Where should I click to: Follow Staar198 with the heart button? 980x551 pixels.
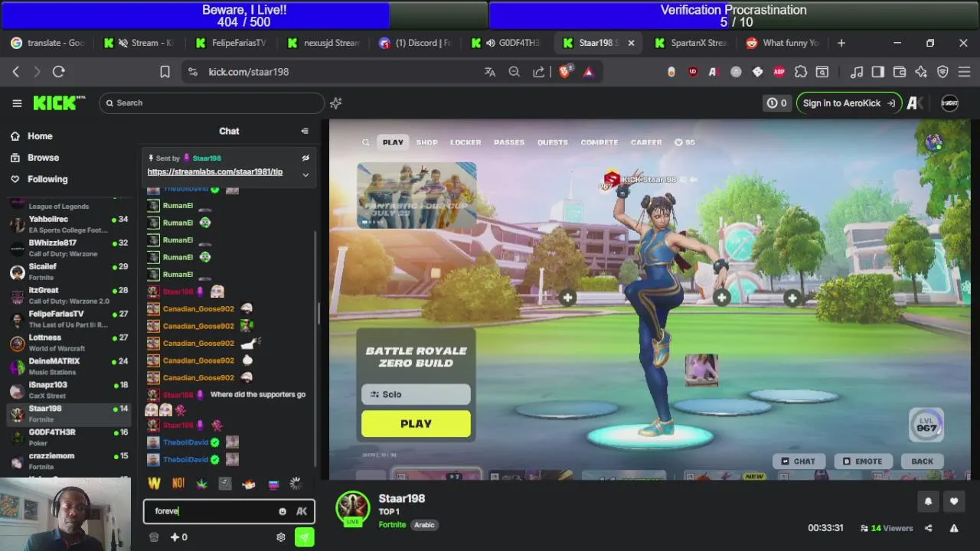(954, 502)
